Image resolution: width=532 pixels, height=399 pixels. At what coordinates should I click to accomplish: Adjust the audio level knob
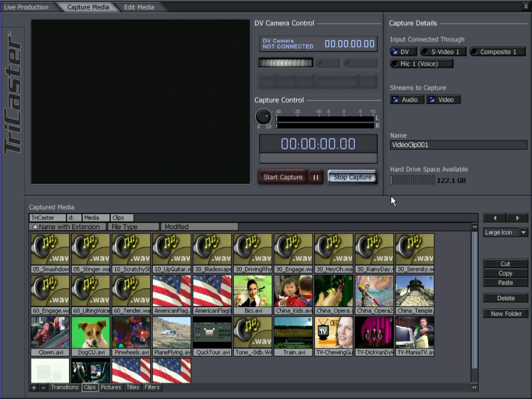[263, 117]
